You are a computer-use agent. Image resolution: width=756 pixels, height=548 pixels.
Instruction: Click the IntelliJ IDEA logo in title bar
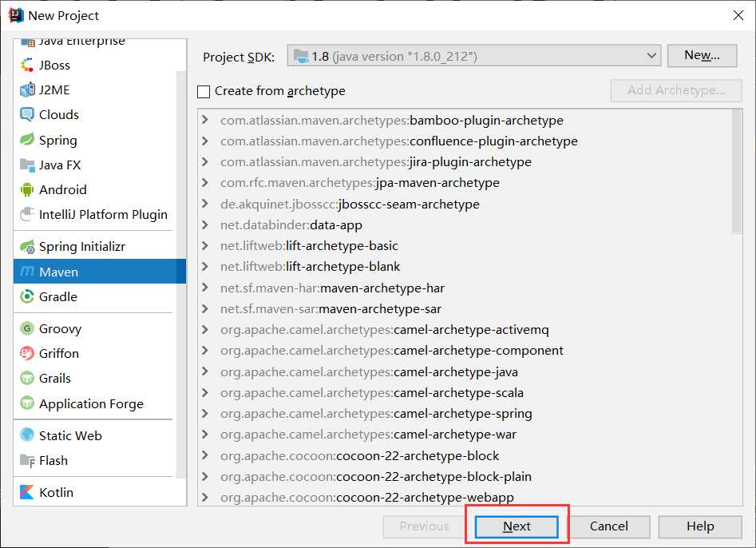coord(16,15)
